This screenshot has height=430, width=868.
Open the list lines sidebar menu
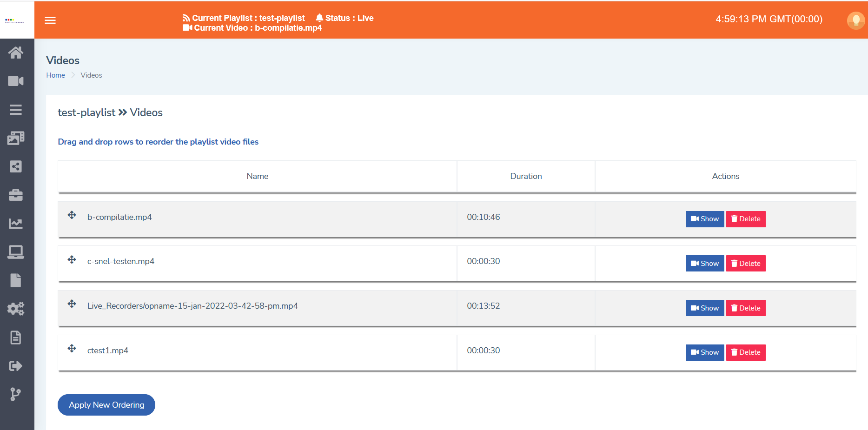coord(16,110)
